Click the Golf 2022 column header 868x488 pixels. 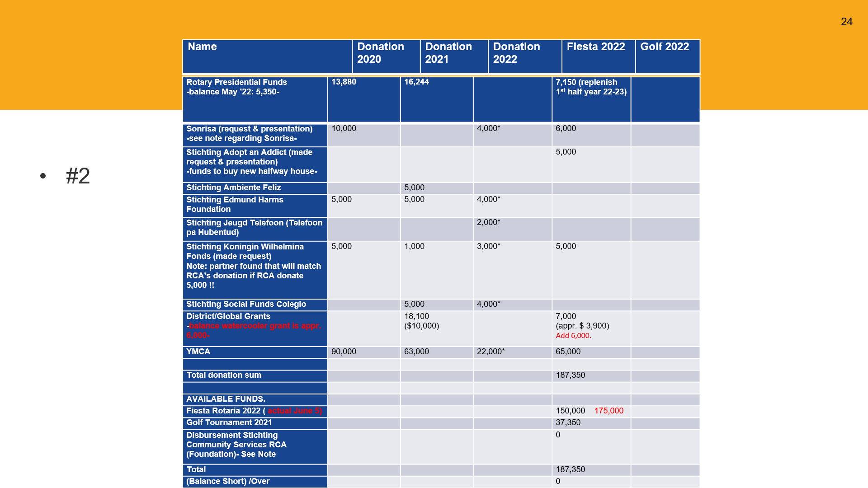tap(667, 56)
